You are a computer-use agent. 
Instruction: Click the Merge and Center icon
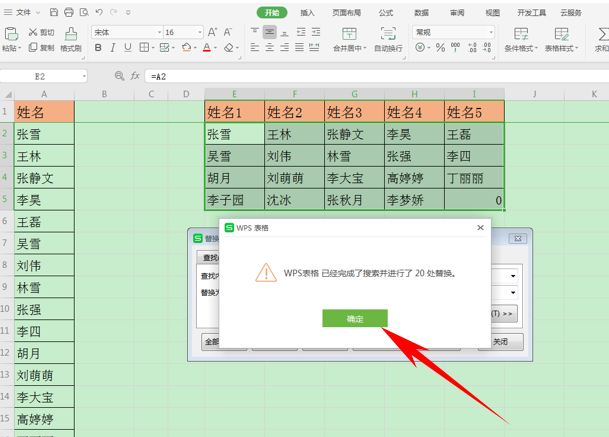pyautogui.click(x=349, y=39)
